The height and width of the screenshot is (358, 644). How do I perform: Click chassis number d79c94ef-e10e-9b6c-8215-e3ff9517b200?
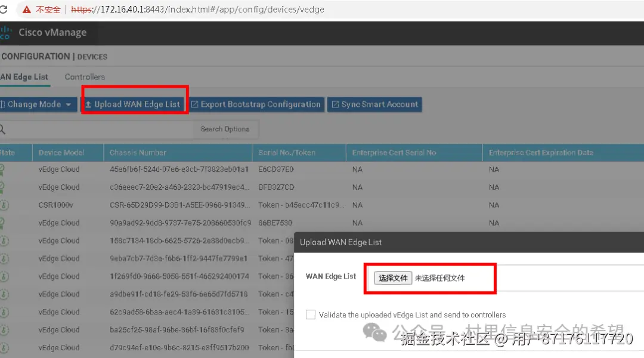click(x=179, y=348)
